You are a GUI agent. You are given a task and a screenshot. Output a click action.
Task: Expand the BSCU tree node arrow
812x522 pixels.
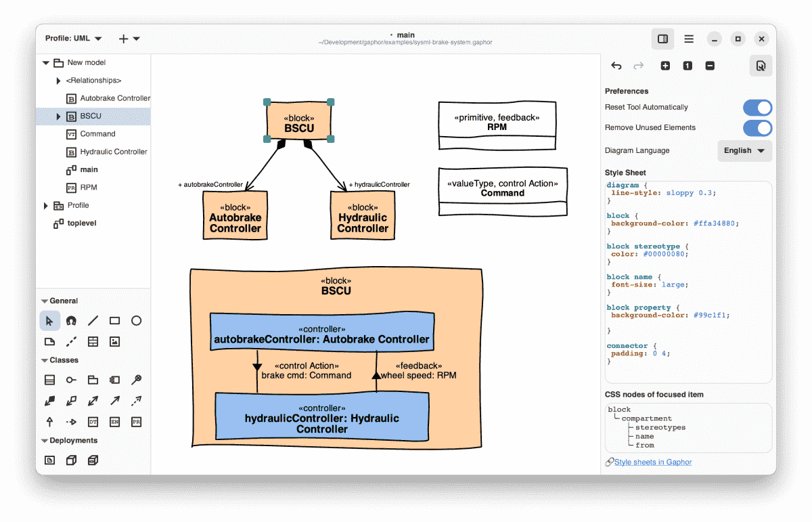point(59,116)
